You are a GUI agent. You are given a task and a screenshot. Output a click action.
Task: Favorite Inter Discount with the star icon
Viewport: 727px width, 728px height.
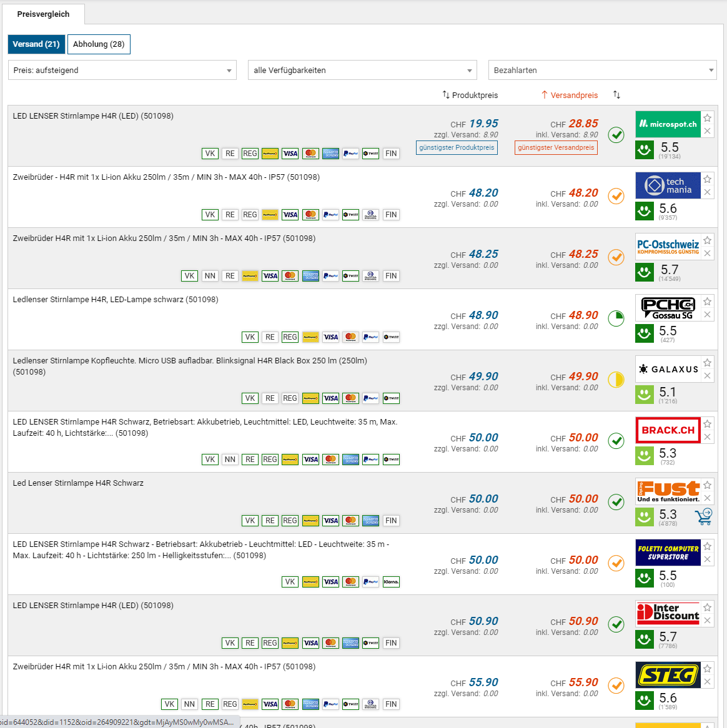click(707, 607)
